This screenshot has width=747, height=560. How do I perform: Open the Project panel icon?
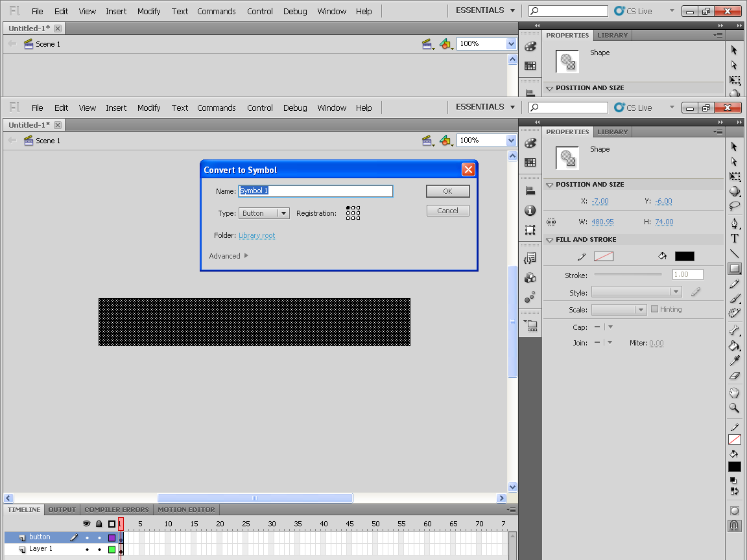(x=530, y=326)
